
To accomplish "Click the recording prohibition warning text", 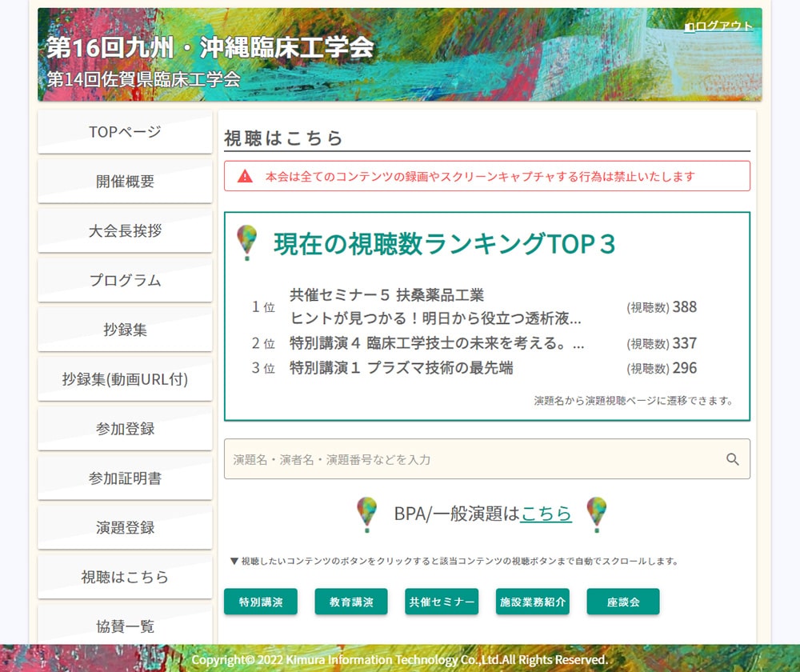I will (480, 177).
